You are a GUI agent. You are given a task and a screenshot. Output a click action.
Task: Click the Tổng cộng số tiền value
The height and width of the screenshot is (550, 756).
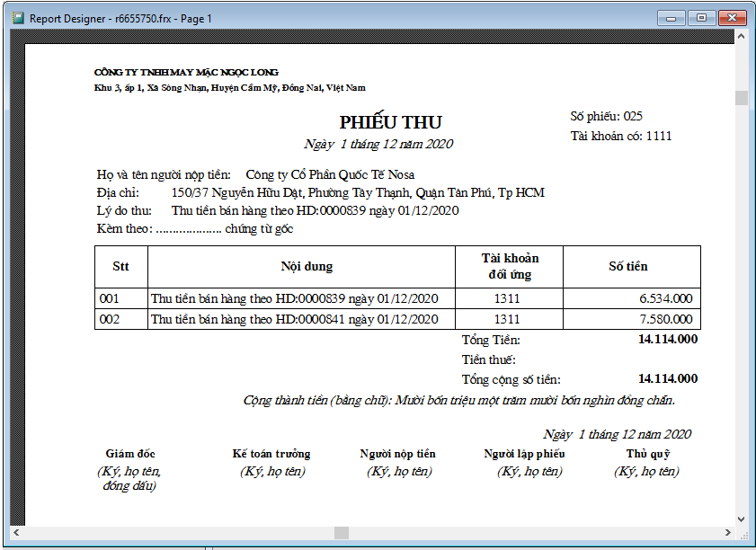tap(668, 379)
